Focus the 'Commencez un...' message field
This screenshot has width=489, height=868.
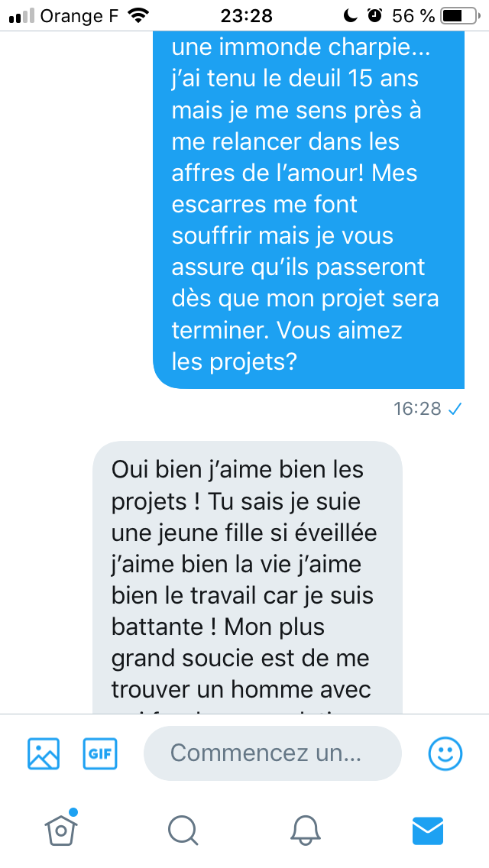point(273,753)
